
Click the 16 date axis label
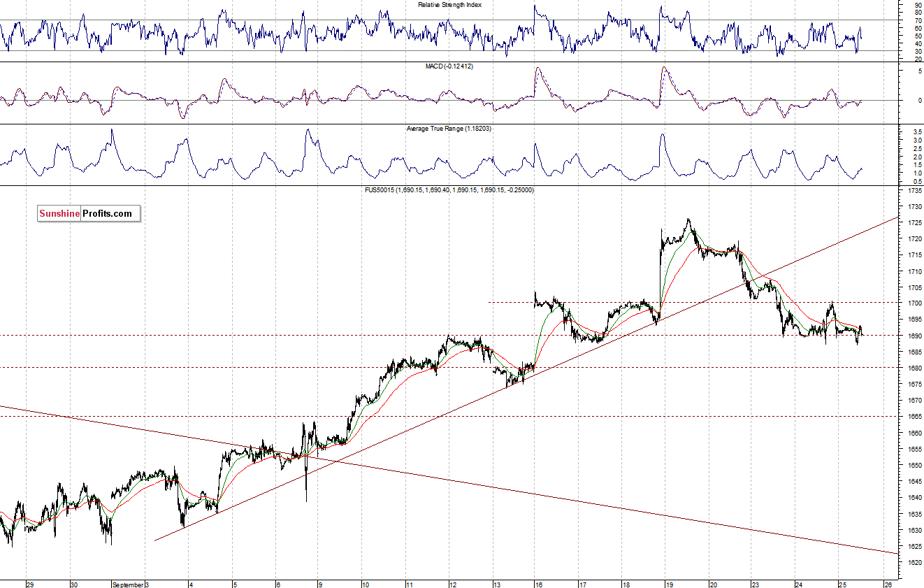click(538, 584)
